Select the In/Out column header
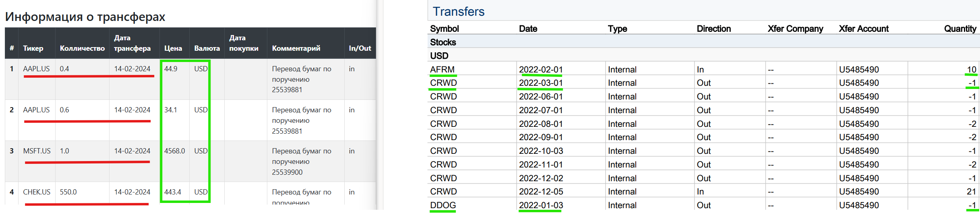Viewport: 980px width, 213px height. 360,48
